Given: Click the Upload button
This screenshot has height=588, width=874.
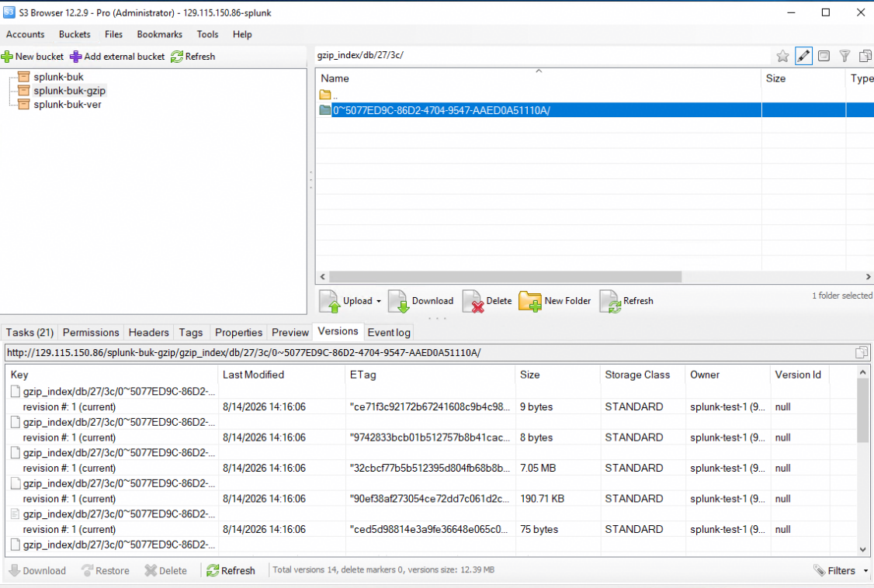Looking at the screenshot, I should [346, 301].
